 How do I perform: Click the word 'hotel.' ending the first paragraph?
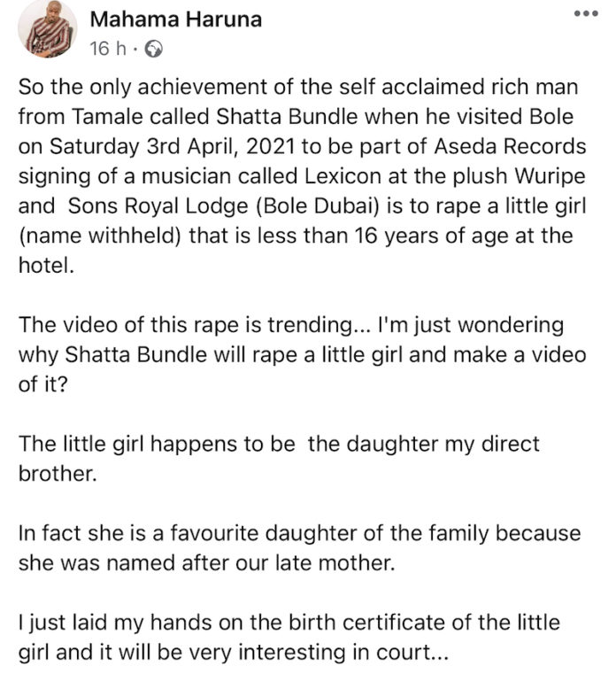tap(46, 266)
